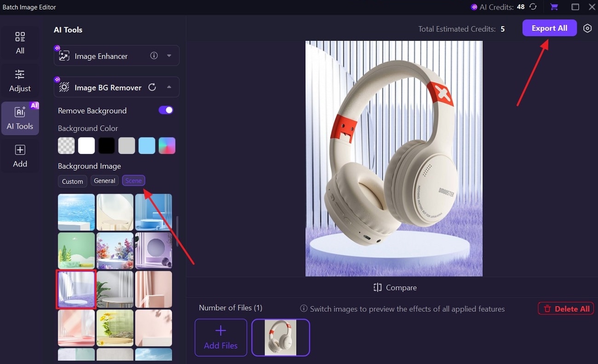Click the headphone preview image
Image resolution: width=598 pixels, height=364 pixels.
click(x=394, y=159)
